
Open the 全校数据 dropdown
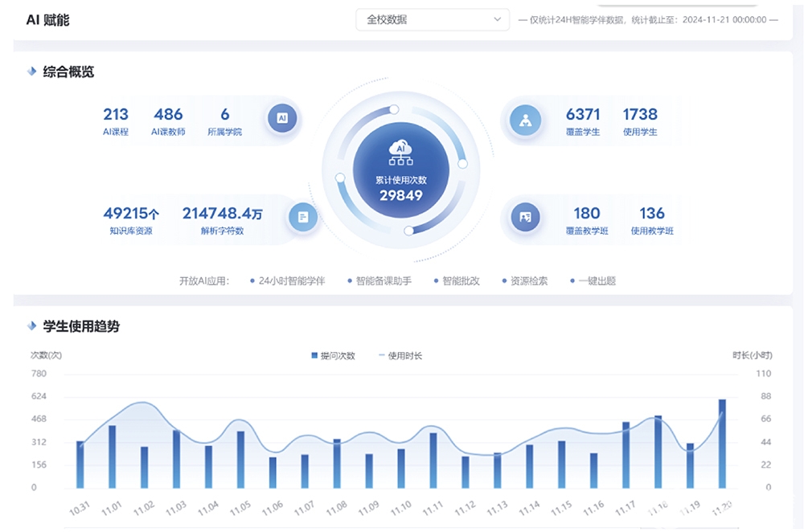pyautogui.click(x=432, y=19)
